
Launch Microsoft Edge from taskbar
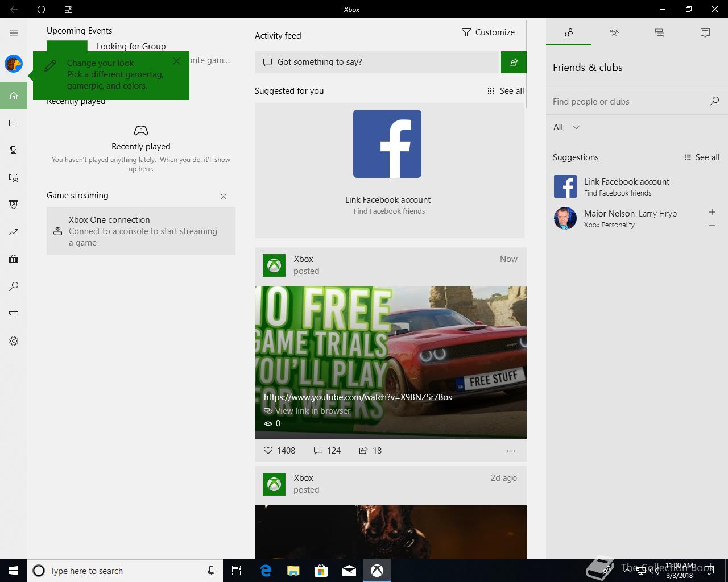click(x=265, y=571)
